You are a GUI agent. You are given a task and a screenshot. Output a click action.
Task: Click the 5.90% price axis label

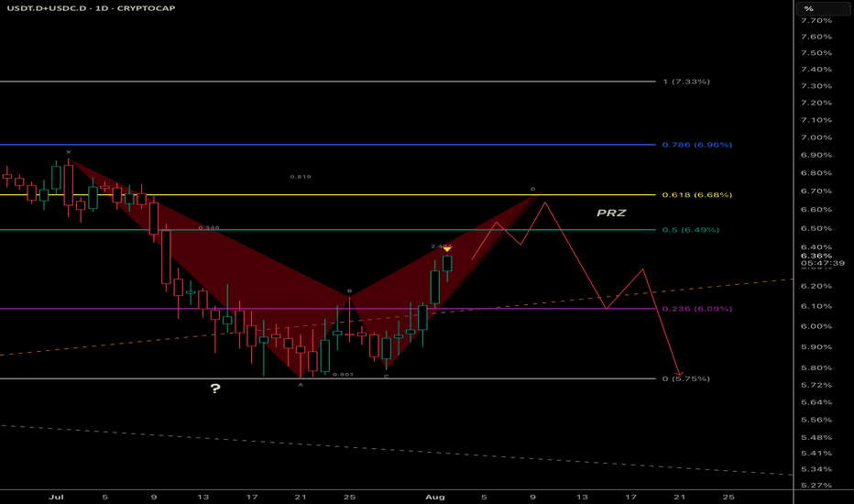[x=816, y=347]
